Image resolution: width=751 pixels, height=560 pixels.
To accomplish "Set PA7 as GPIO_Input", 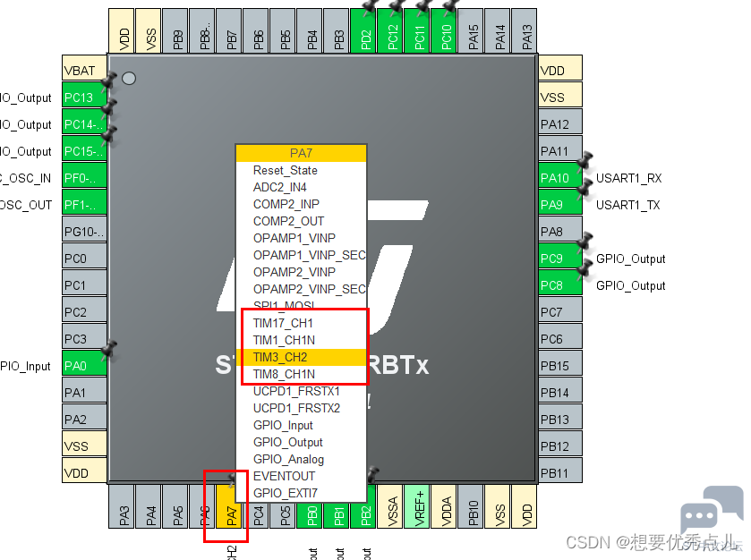I will tap(302, 425).
